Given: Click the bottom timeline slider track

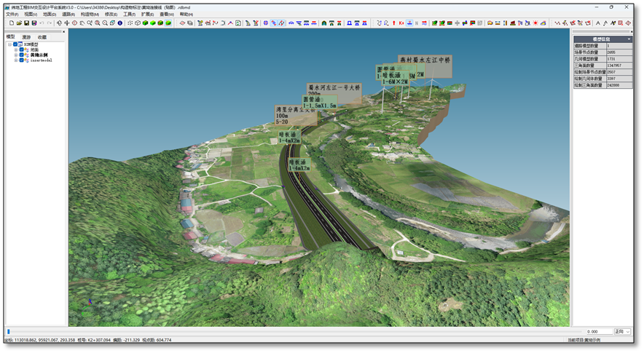Looking at the screenshot, I should (x=291, y=332).
